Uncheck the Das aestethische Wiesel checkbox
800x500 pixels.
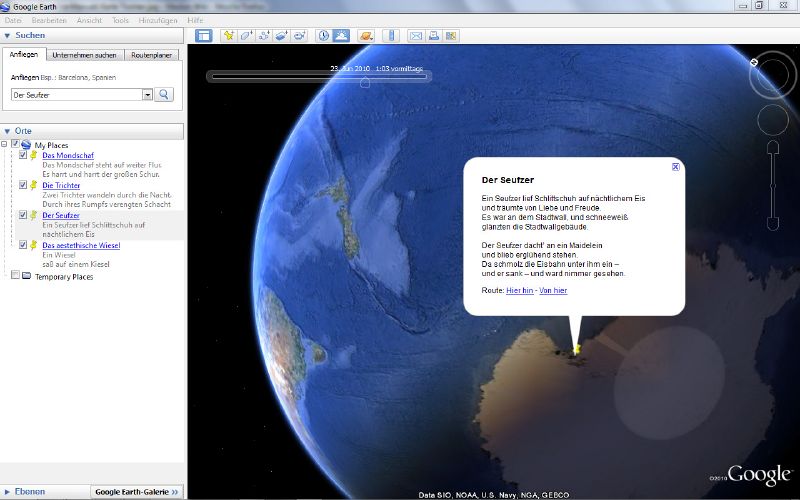click(x=22, y=245)
